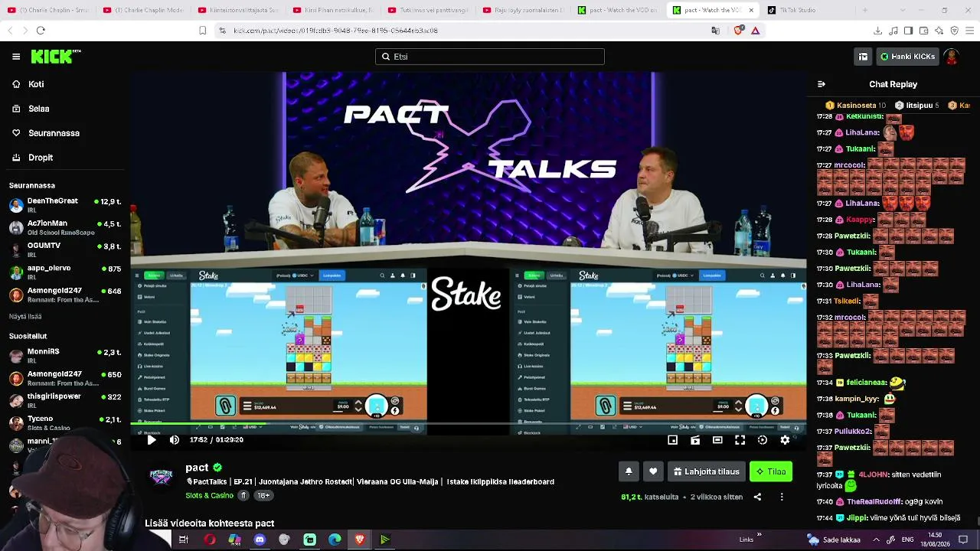The width and height of the screenshot is (980, 551).
Task: Open video settings gear
Action: 785,440
